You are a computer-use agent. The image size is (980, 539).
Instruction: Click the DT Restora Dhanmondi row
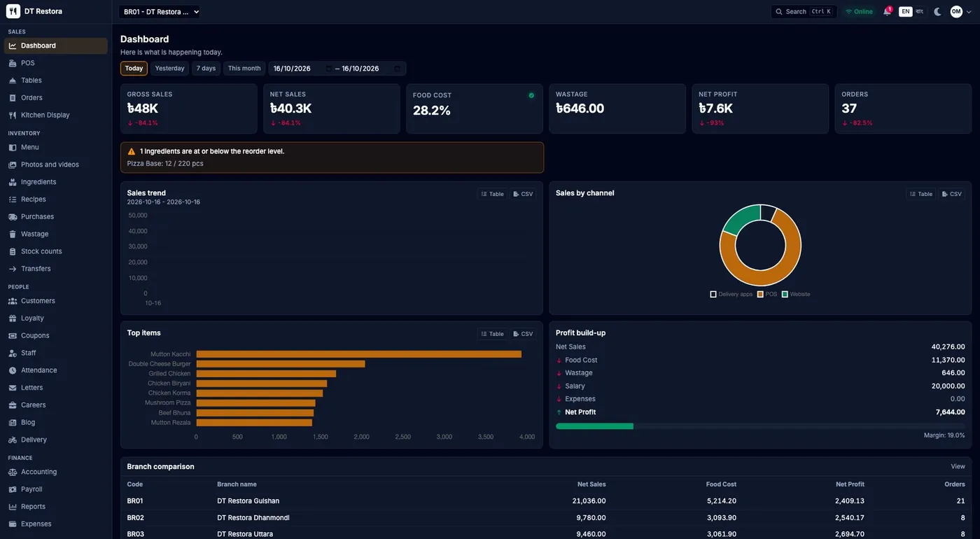point(546,518)
